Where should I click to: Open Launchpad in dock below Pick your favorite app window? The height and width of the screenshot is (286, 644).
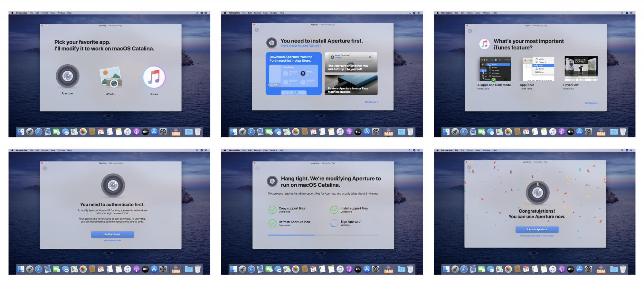(x=30, y=132)
